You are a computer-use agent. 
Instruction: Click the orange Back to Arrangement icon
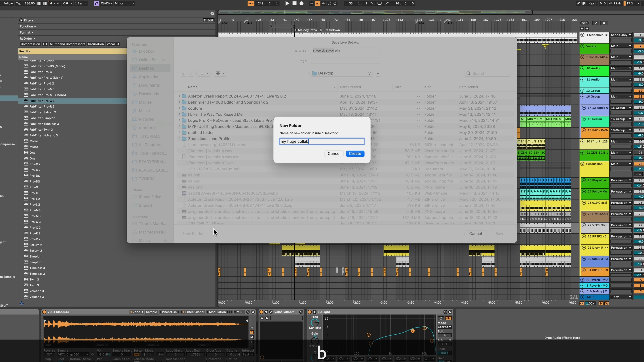point(251,3)
